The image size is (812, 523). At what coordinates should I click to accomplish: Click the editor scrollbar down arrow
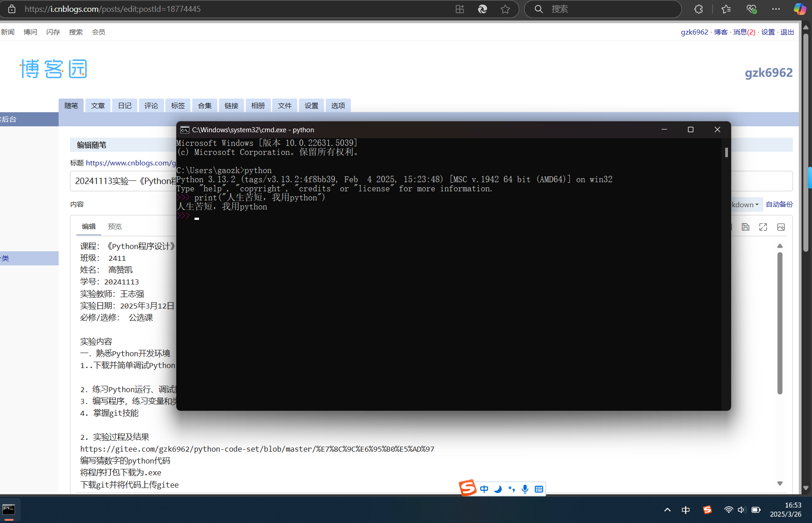click(x=780, y=483)
